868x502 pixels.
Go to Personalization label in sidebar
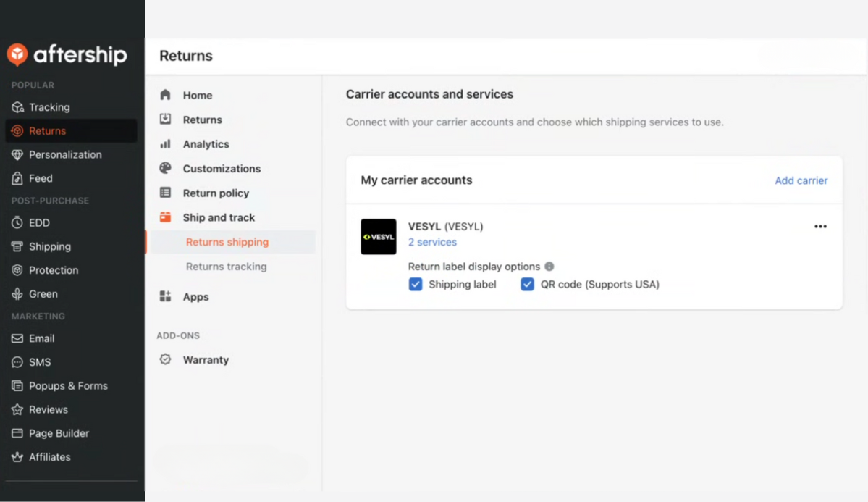65,154
